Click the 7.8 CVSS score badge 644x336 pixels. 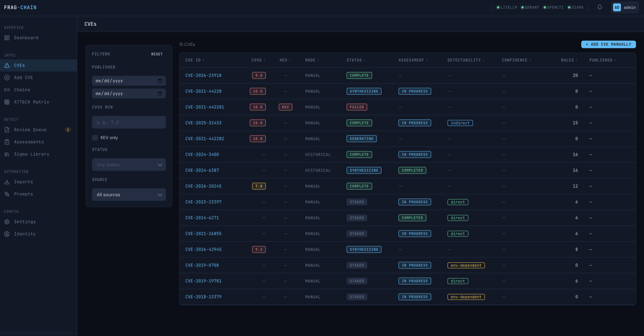tap(259, 186)
